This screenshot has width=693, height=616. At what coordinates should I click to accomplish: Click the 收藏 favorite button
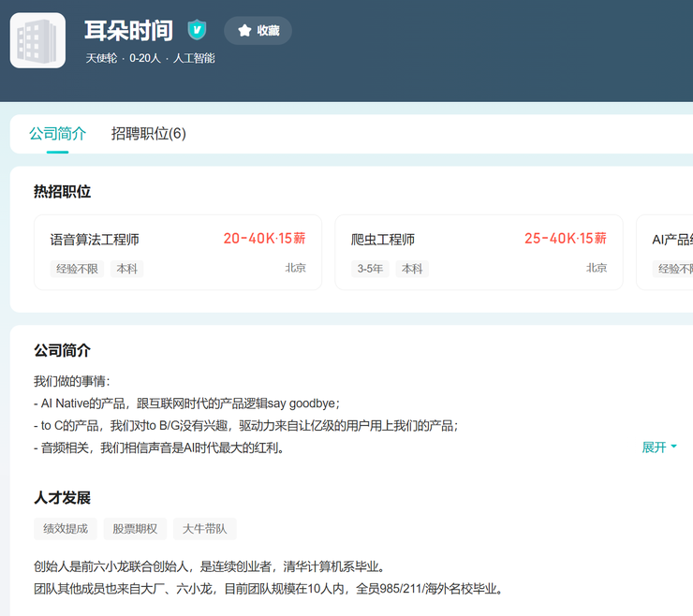pyautogui.click(x=258, y=31)
